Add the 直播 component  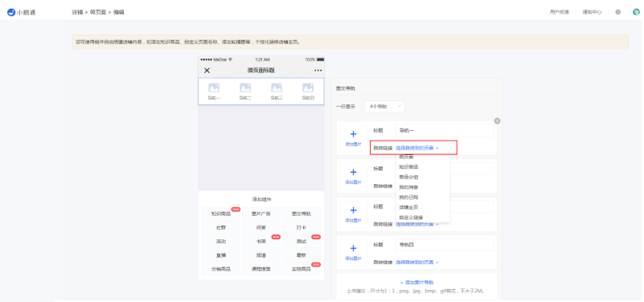coord(221,255)
